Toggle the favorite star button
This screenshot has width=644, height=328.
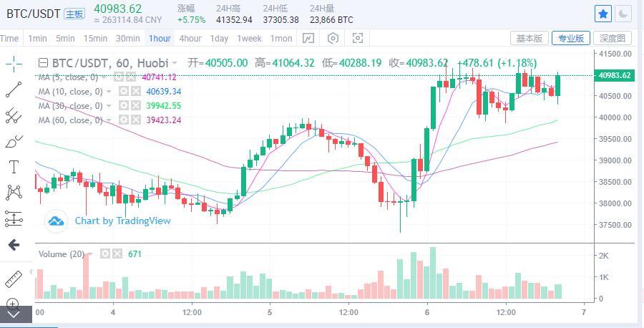(603, 14)
